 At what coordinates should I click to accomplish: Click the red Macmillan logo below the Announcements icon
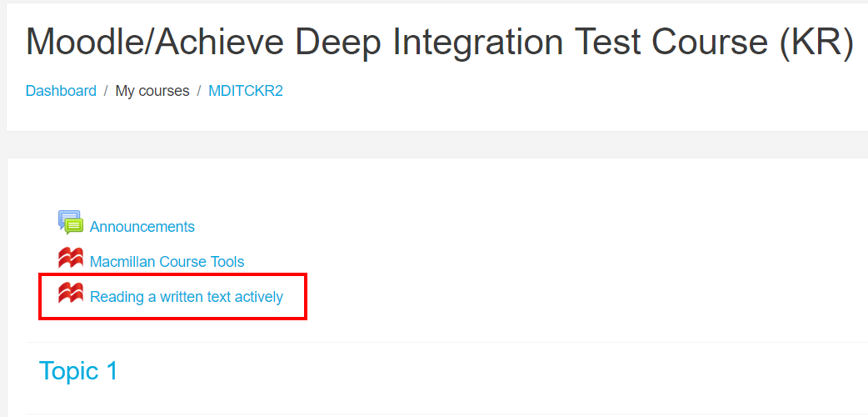(x=70, y=259)
